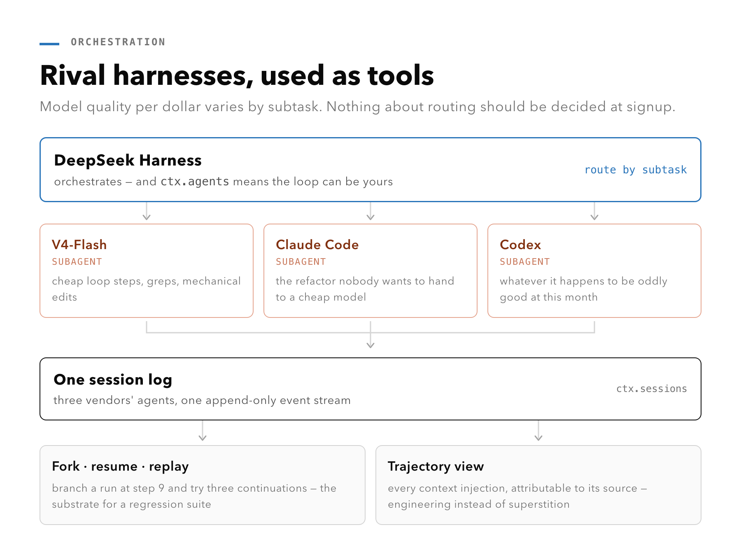Image resolution: width=741 pixels, height=560 pixels.
Task: Click 'every context injection, attributable' description
Action: (x=517, y=496)
